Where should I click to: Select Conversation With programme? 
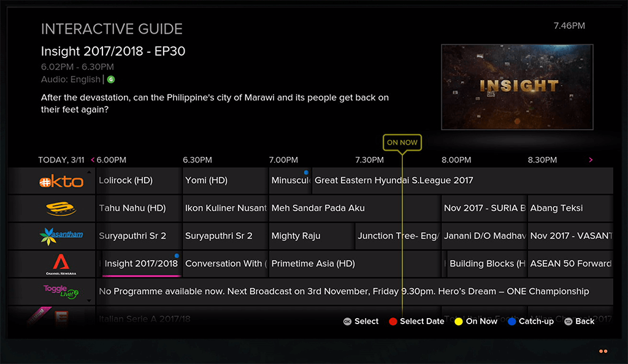[x=225, y=264]
